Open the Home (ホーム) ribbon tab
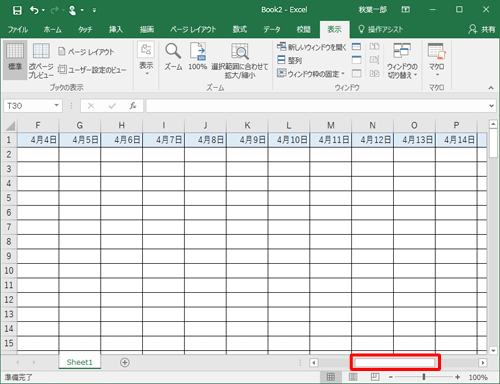Screen dimensions: 500x384 coord(52,29)
